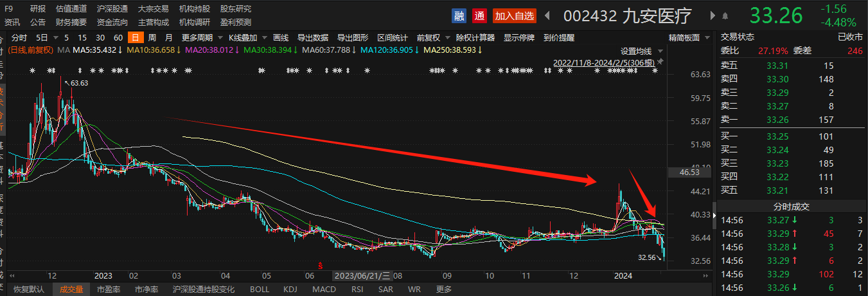Image resolution: width=868 pixels, height=296 pixels.
Task: Open 设置均线 dropdown
Action: point(640,51)
